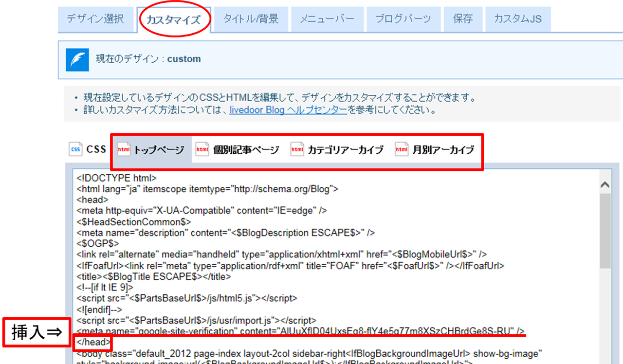Switch to the カスタムJS tab
This screenshot has width=623, height=364.
[x=518, y=19]
